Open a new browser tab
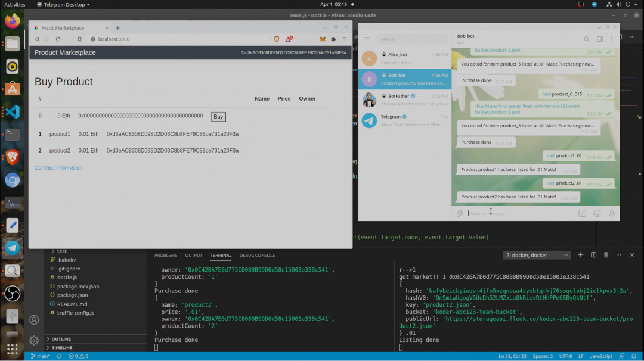 118,28
